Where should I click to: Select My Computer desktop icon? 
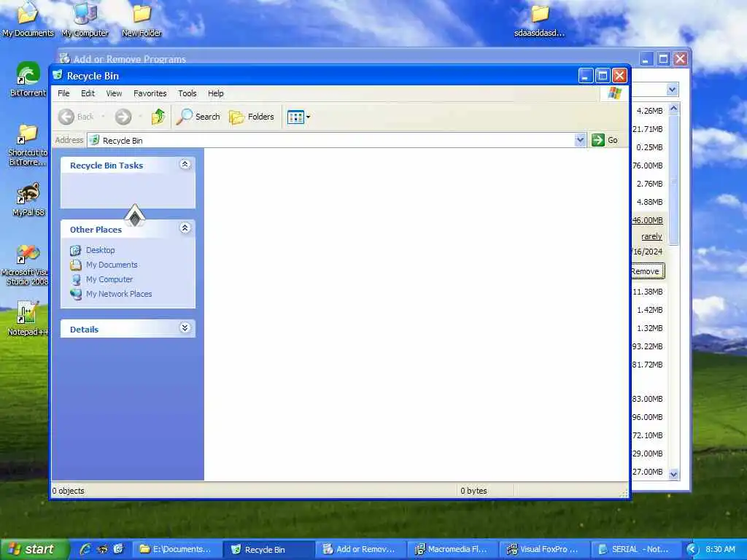point(85,19)
